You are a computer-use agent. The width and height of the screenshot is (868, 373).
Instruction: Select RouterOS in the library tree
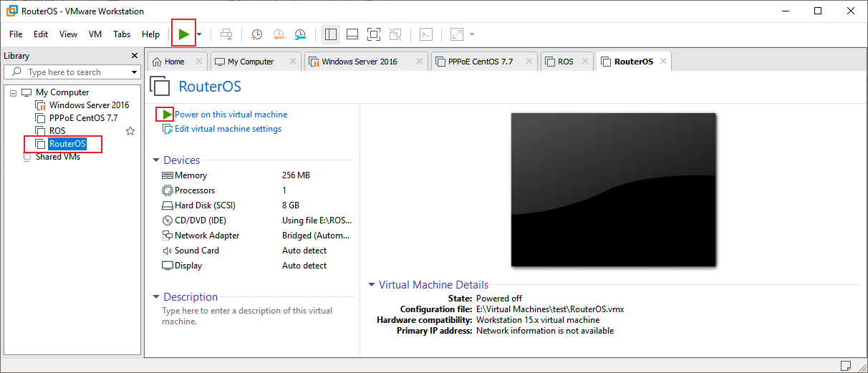click(x=67, y=144)
